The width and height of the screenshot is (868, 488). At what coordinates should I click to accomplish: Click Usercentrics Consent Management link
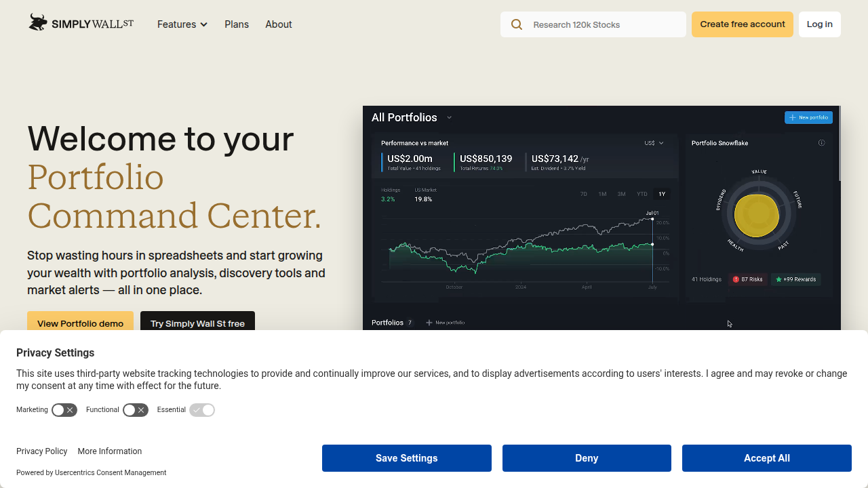pyautogui.click(x=111, y=473)
